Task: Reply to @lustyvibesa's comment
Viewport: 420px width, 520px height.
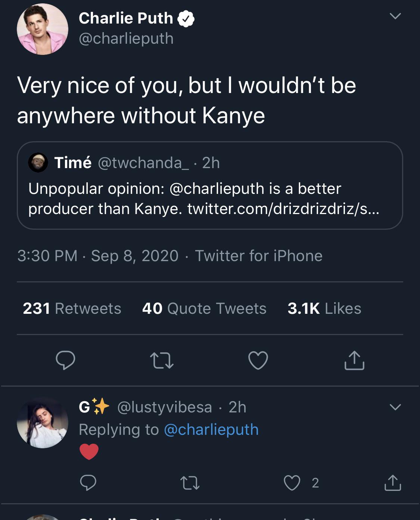Action: click(x=89, y=484)
